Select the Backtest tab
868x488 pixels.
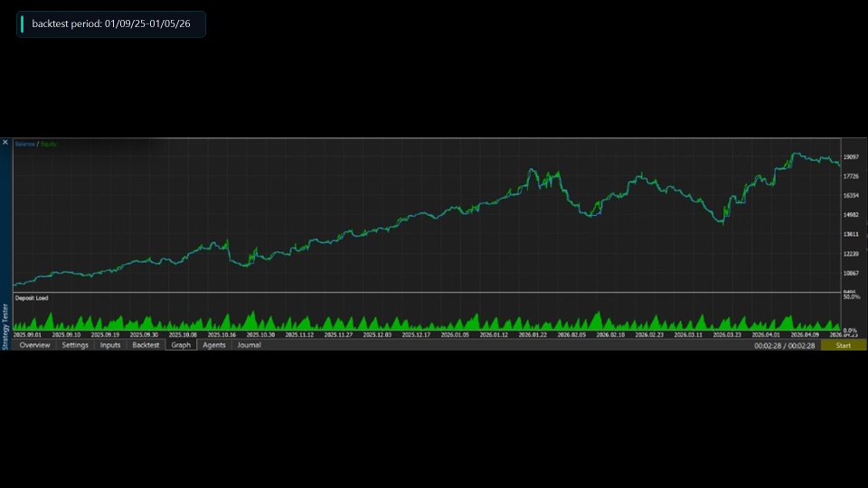point(146,345)
